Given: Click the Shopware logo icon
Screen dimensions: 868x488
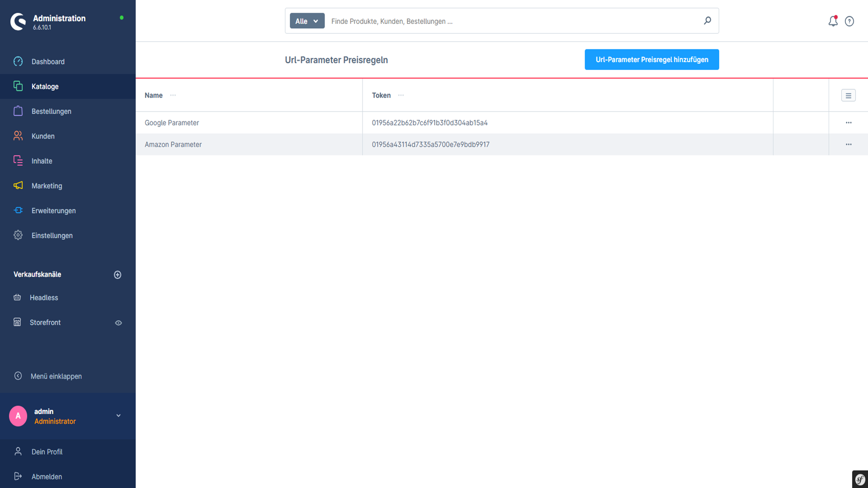Looking at the screenshot, I should pos(18,21).
